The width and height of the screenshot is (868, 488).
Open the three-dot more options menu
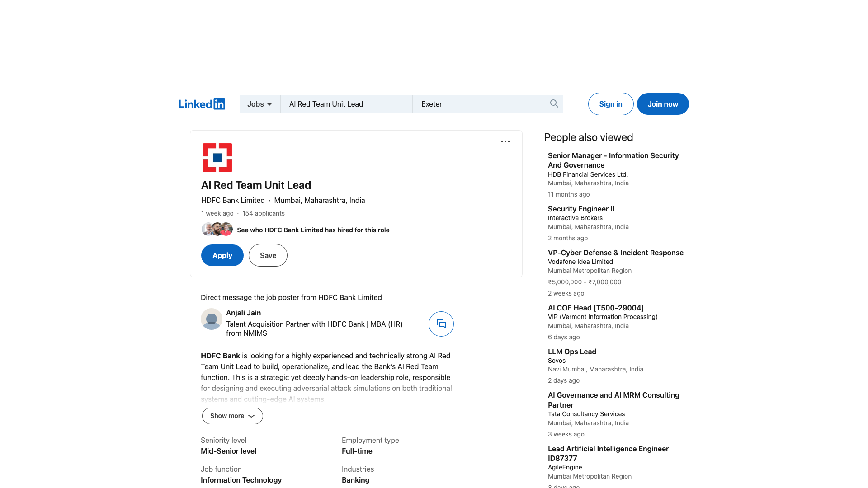click(505, 141)
